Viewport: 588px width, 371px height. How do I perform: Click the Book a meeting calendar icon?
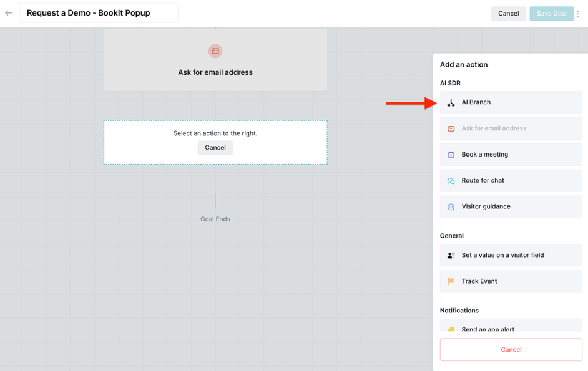pos(451,155)
